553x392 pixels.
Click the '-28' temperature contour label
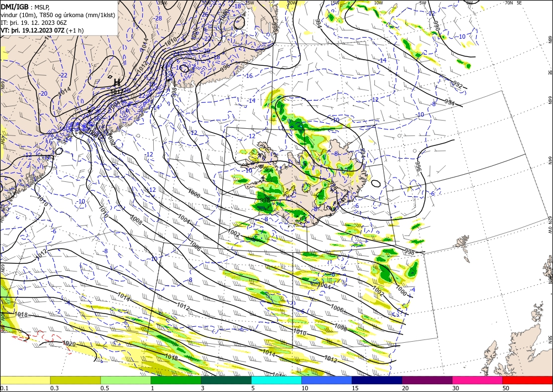coord(158,18)
